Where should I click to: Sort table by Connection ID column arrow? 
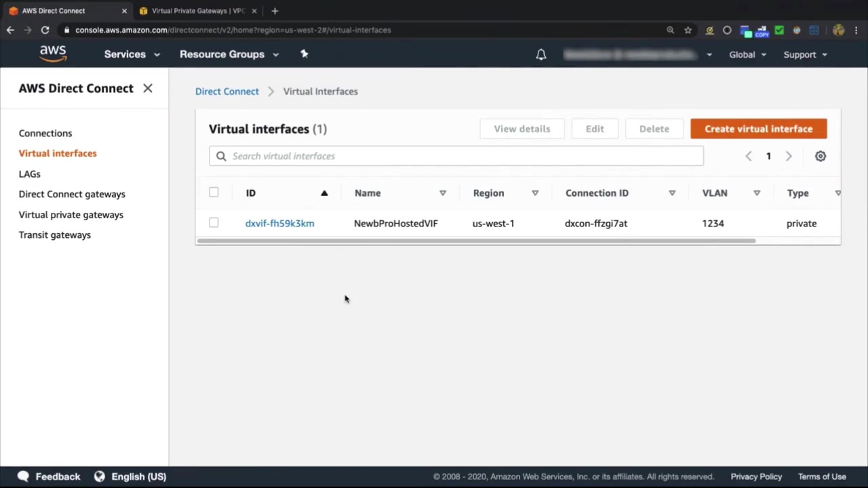(x=672, y=193)
